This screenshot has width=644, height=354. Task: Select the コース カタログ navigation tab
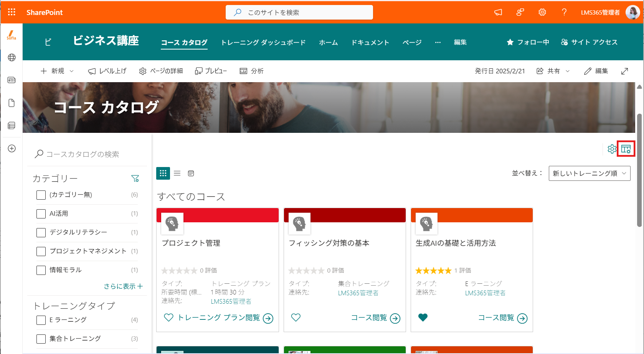click(x=184, y=42)
